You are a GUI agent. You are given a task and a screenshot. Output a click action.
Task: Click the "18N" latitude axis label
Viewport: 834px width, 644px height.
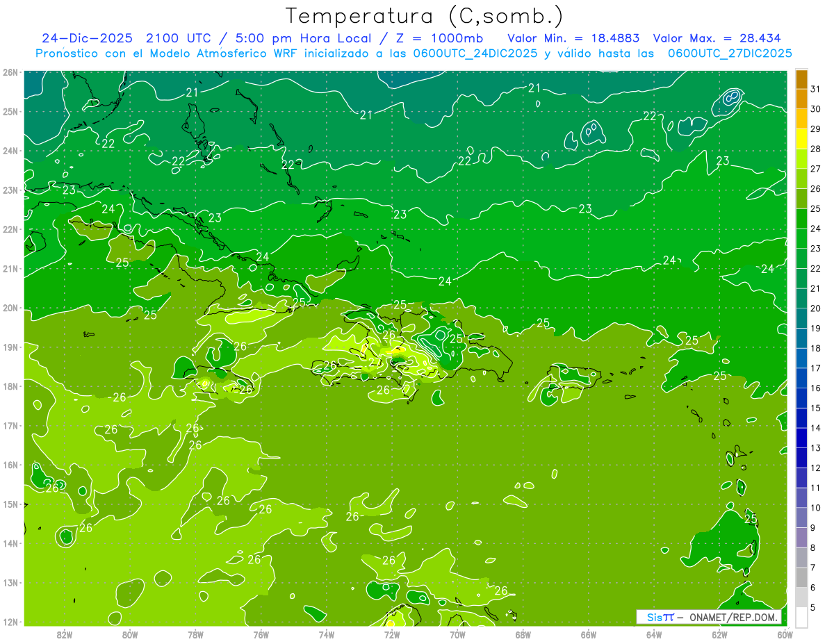pyautogui.click(x=10, y=386)
